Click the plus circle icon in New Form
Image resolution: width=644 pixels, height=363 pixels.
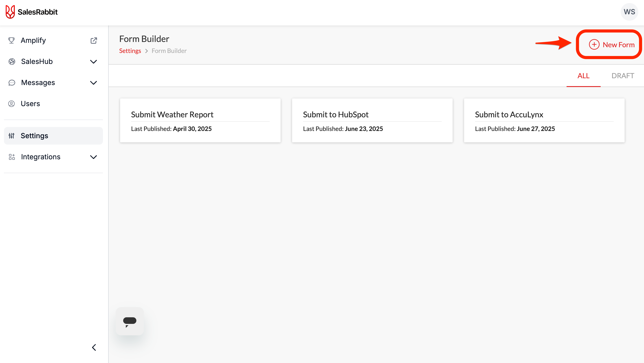(x=594, y=44)
